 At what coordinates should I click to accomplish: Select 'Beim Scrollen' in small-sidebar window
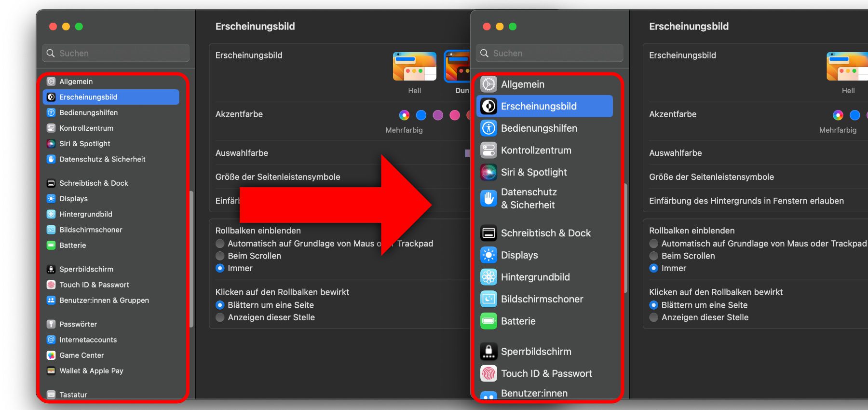(220, 256)
